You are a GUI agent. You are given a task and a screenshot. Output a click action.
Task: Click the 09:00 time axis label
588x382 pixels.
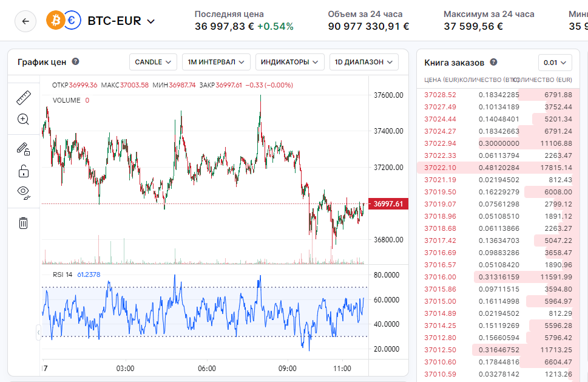click(287, 369)
